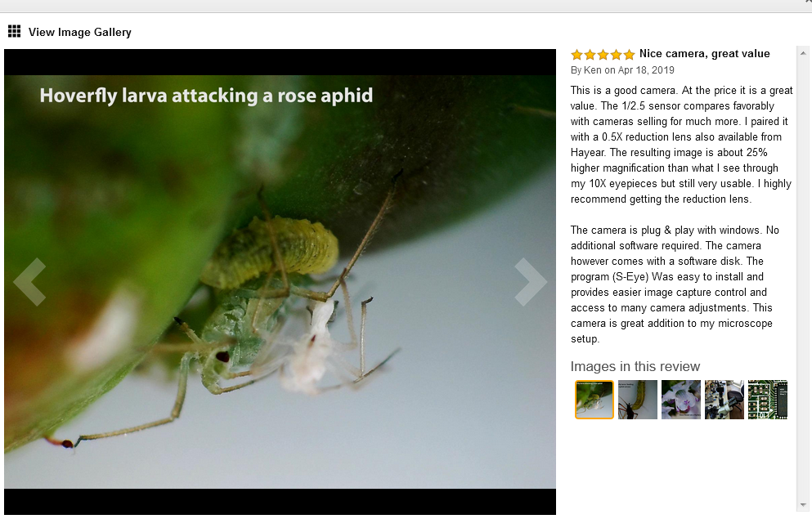Click the review paragraph starting 'This is a good camera'
Image resolution: width=812 pixels, height=519 pixels.
coord(681,145)
